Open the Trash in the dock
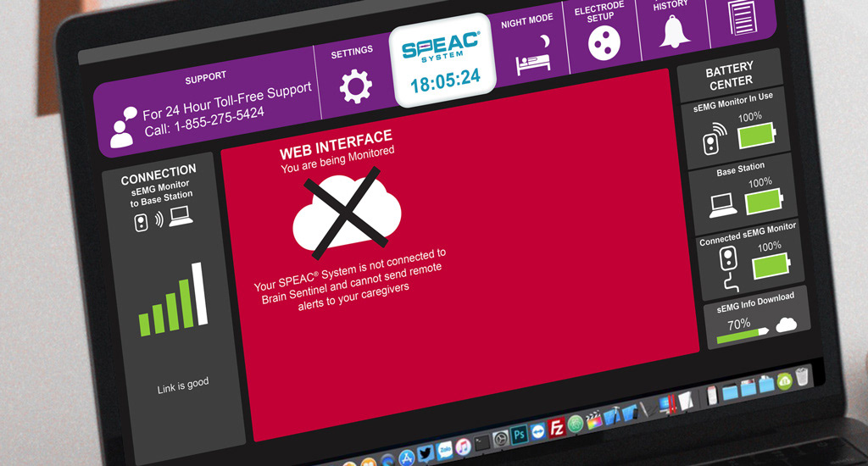 [x=802, y=376]
